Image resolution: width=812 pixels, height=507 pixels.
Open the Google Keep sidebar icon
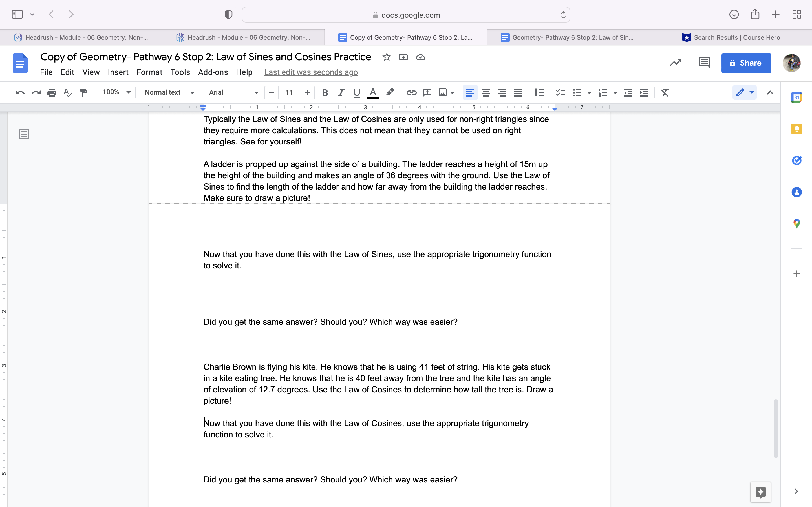click(796, 129)
